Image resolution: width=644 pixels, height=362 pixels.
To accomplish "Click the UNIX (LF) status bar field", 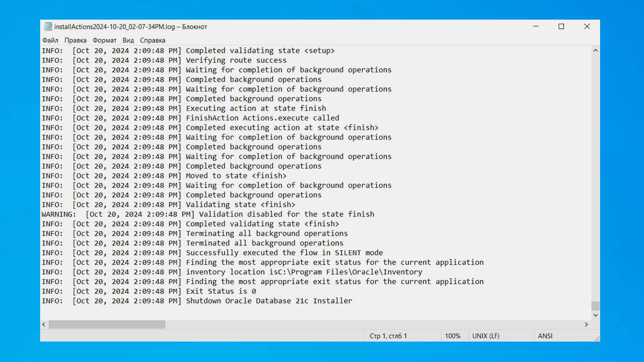I will click(x=486, y=336).
